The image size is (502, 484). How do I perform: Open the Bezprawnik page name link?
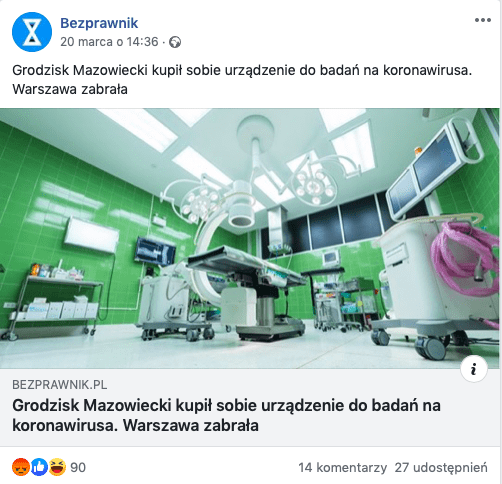[x=99, y=23]
